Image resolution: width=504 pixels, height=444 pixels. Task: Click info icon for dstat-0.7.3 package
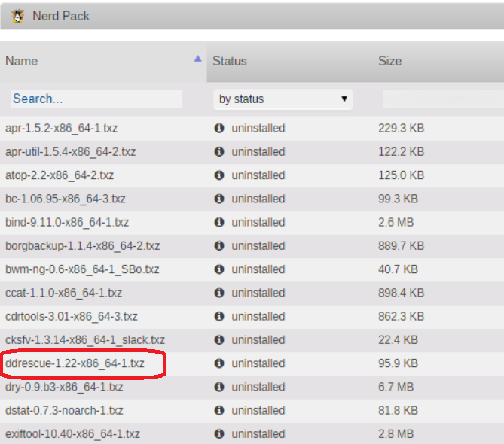(219, 410)
